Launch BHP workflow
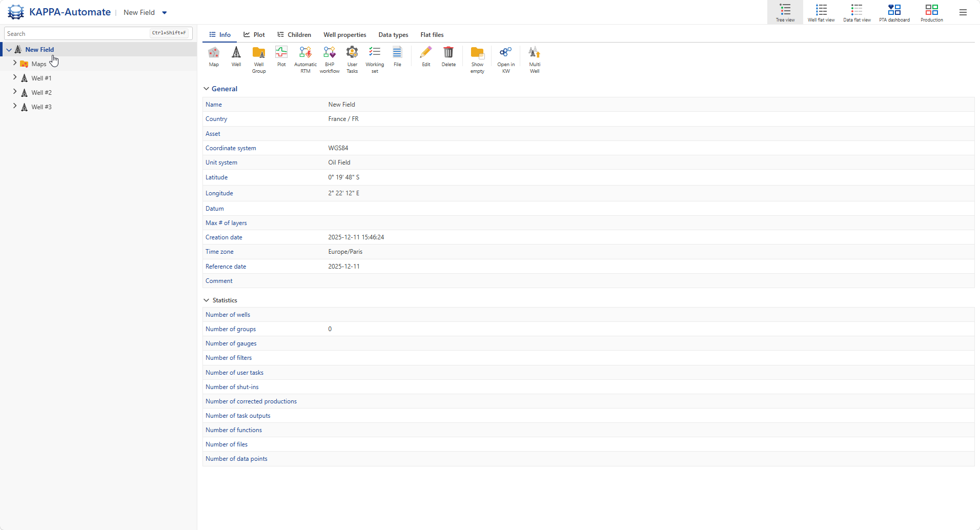The width and height of the screenshot is (980, 530). coord(330,60)
